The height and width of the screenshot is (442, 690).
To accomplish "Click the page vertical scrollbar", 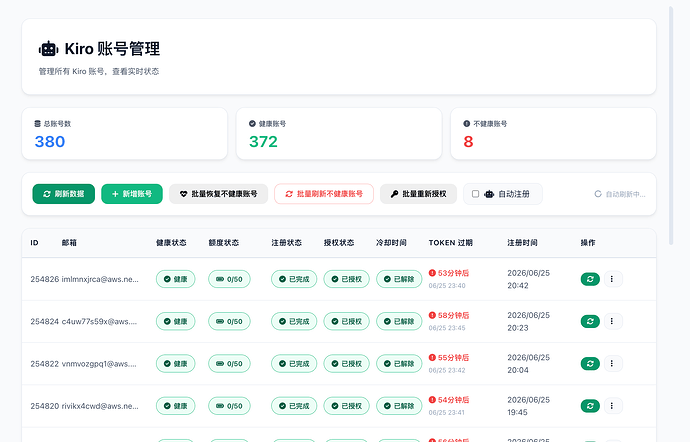I will click(x=671, y=125).
